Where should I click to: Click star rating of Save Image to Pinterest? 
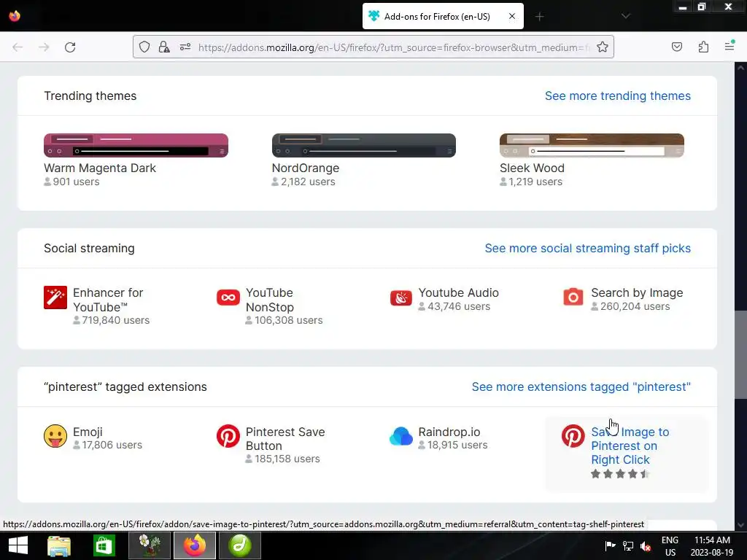click(620, 474)
